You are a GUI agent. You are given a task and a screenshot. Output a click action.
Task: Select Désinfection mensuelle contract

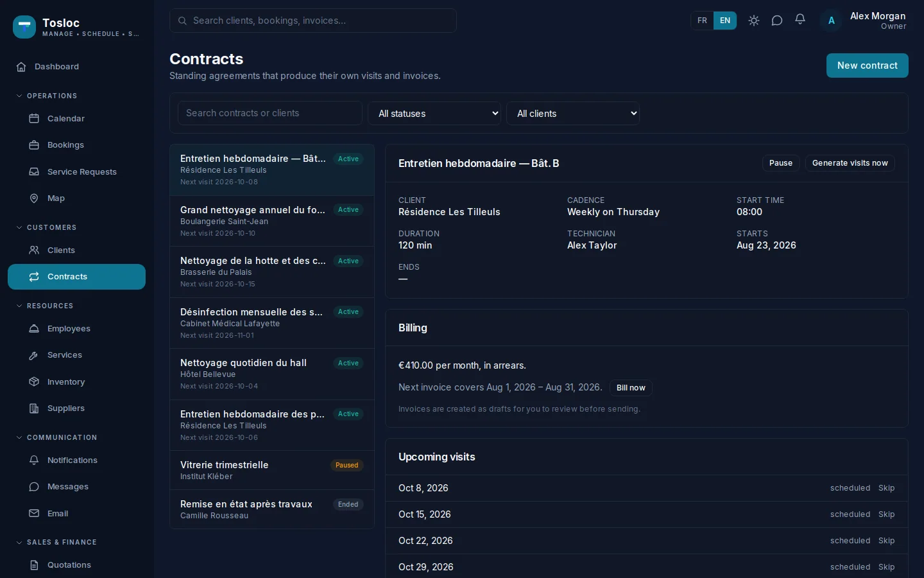tap(272, 323)
